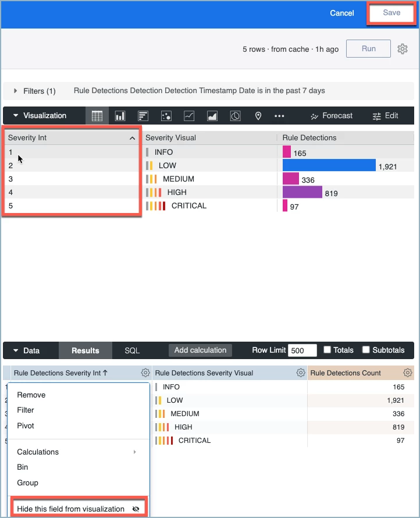Switch to the Results tab
This screenshot has width=420, height=518.
click(85, 350)
